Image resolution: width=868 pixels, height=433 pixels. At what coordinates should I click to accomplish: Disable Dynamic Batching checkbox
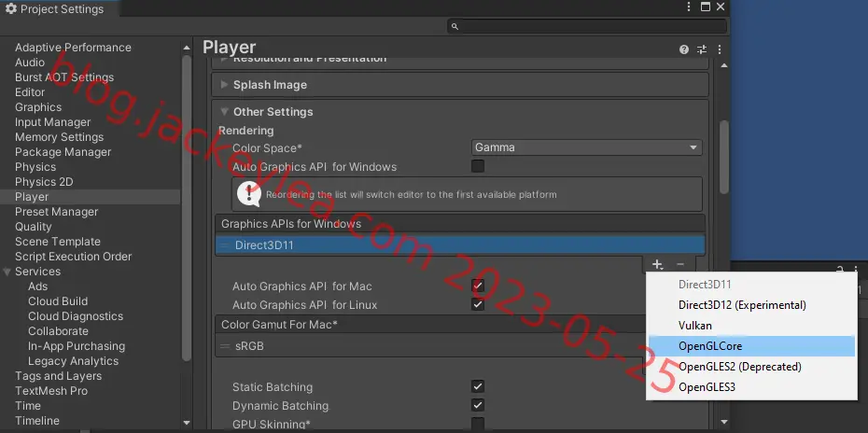click(477, 405)
